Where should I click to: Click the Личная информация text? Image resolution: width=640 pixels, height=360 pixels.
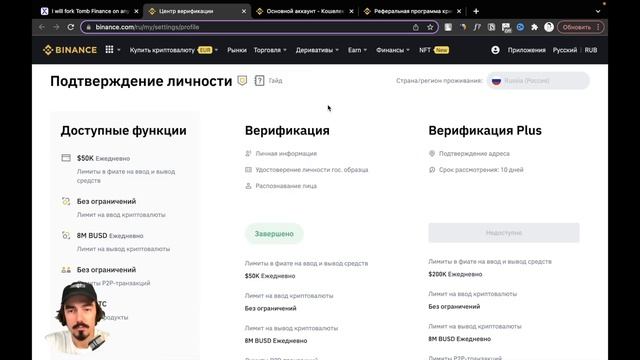[286, 153]
